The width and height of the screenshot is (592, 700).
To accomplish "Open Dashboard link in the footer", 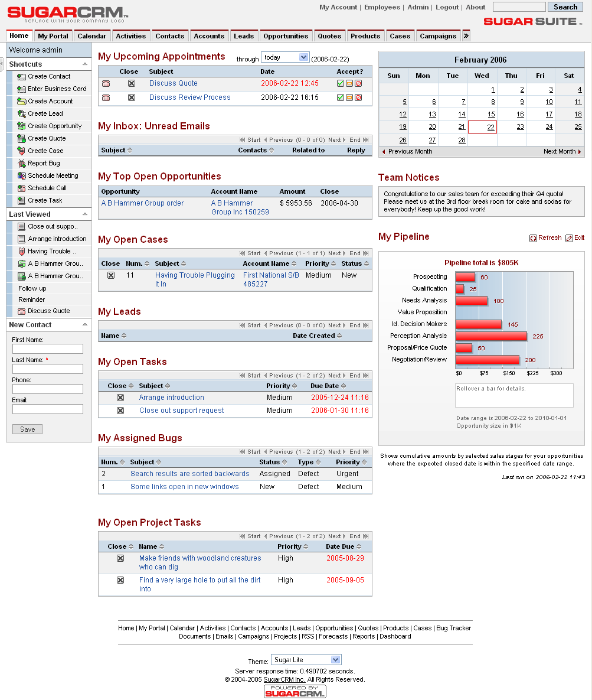I will pos(395,637).
